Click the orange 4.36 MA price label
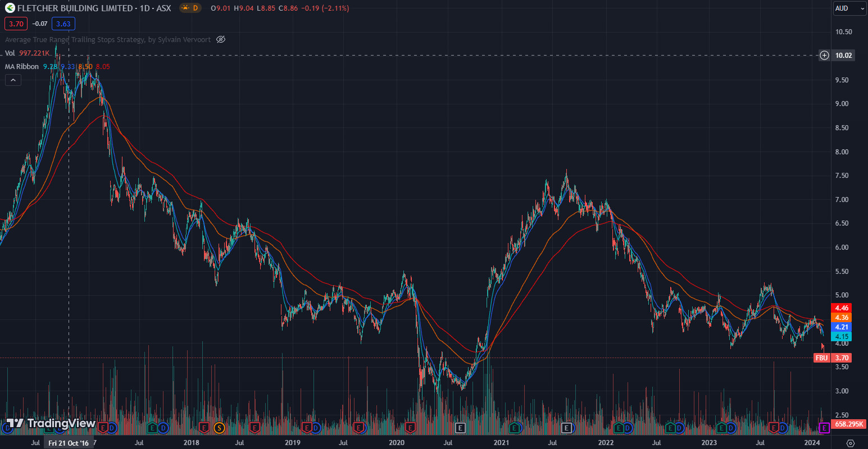 pyautogui.click(x=841, y=317)
